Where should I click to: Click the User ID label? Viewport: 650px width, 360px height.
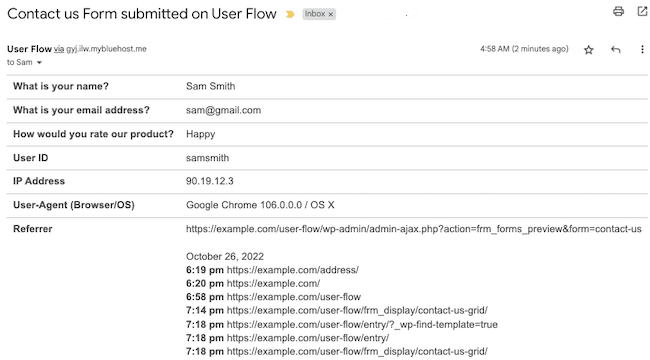[x=31, y=158]
